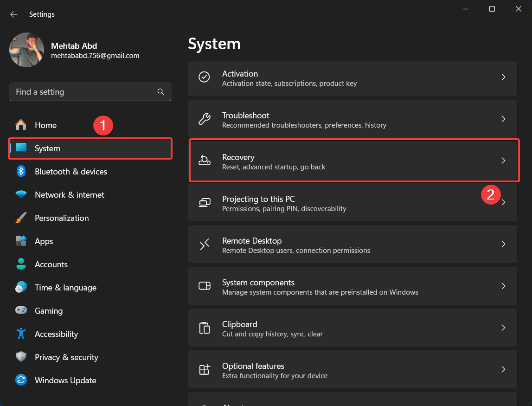Click the System components icon
The image size is (532, 406).
[x=204, y=286]
